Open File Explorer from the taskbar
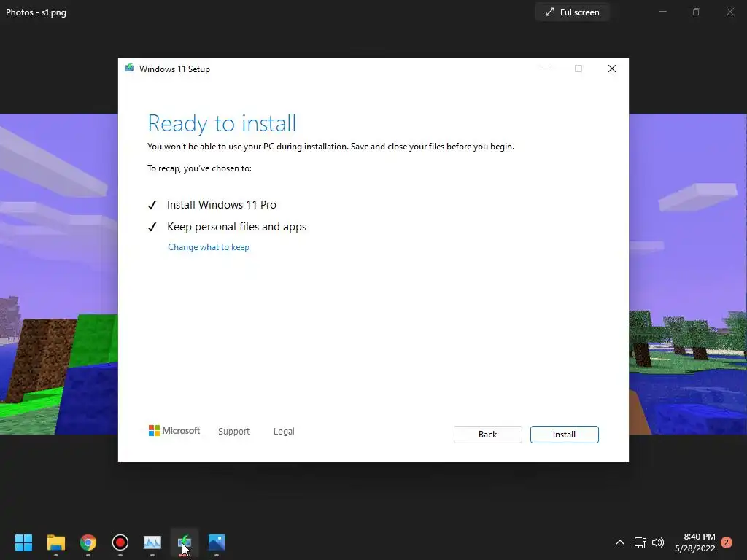Viewport: 747px width, 560px height. [x=55, y=542]
